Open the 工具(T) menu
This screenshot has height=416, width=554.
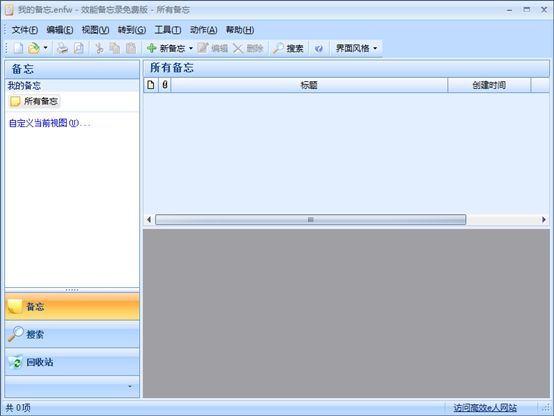coord(168,30)
